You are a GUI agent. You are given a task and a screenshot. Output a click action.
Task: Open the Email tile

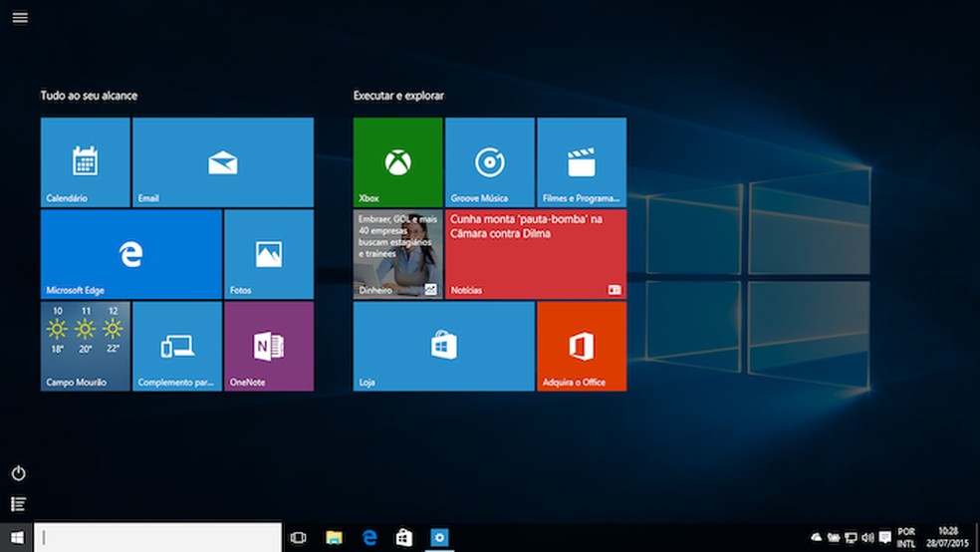click(x=222, y=161)
